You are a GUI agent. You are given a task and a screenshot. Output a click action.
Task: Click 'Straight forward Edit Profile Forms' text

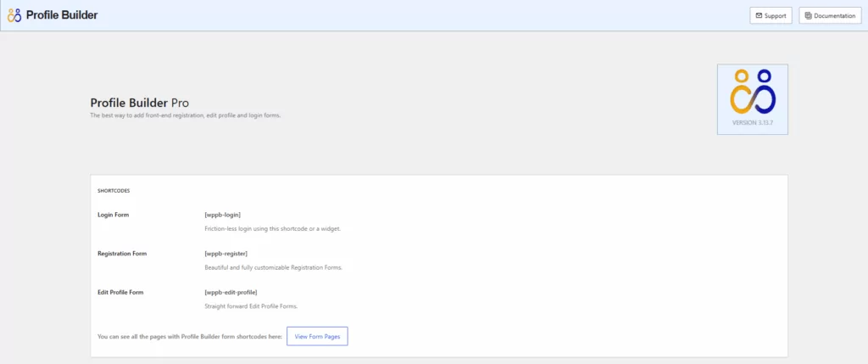(251, 305)
